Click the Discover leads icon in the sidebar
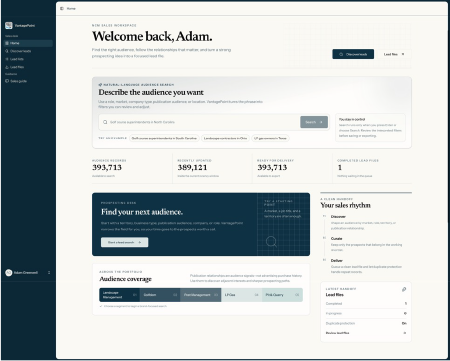450x361 pixels. (7, 51)
